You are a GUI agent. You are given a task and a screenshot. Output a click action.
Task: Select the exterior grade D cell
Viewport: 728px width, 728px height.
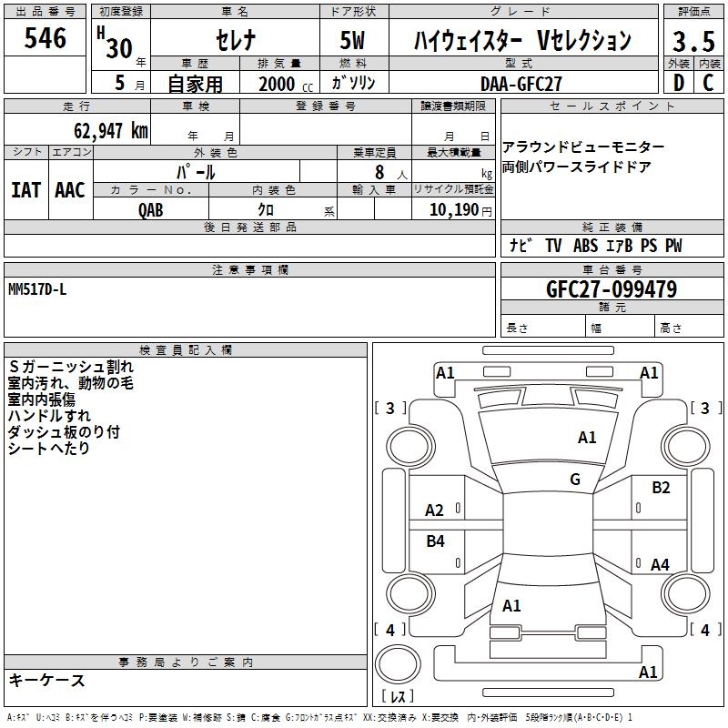pos(678,83)
